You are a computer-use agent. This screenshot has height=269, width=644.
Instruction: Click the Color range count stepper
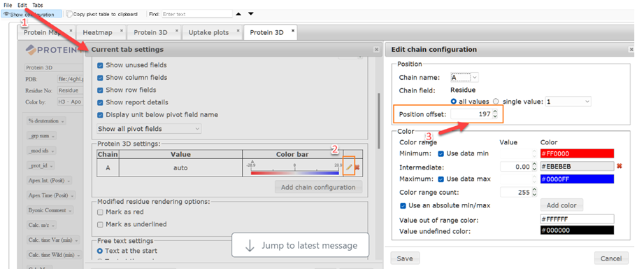click(x=534, y=192)
